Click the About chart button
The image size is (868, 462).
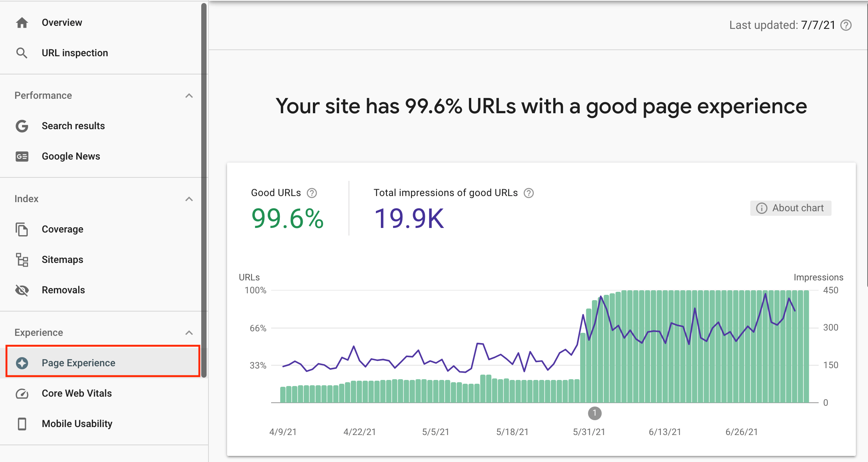[791, 208]
